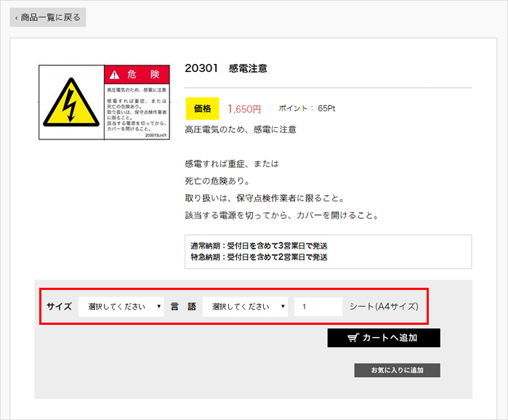Image resolution: width=508 pixels, height=420 pixels.
Task: Click the red 1,650円 price text
Action: tap(243, 109)
